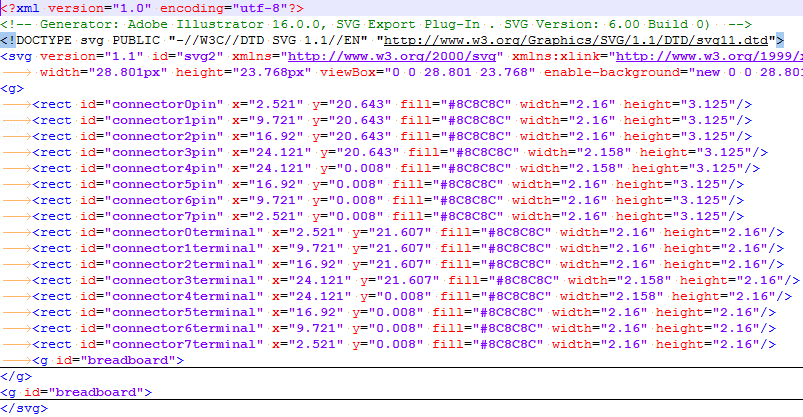Image resolution: width=803 pixels, height=417 pixels.
Task: Click y="21.607" in the connector0terminal row
Action: (x=392, y=233)
